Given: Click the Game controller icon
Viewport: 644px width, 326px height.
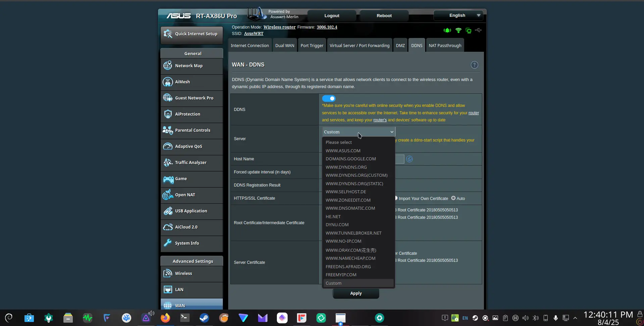Looking at the screenshot, I should point(168,179).
